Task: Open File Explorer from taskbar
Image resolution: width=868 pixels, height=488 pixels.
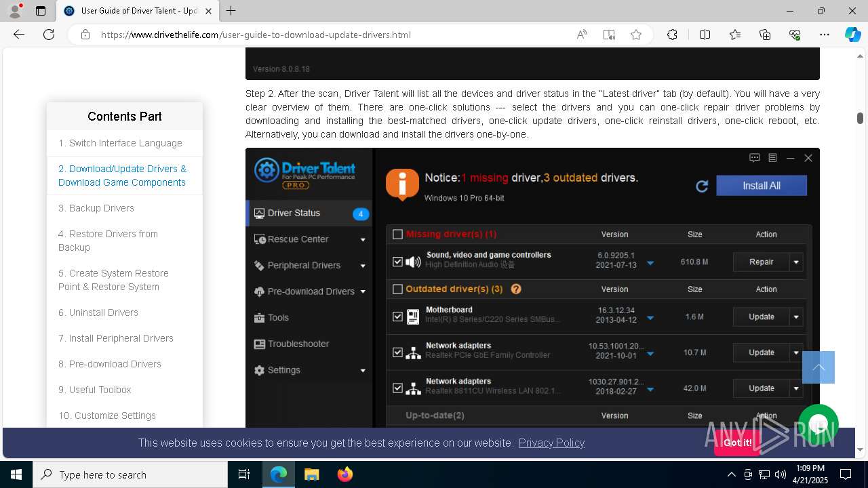Action: tap(312, 474)
